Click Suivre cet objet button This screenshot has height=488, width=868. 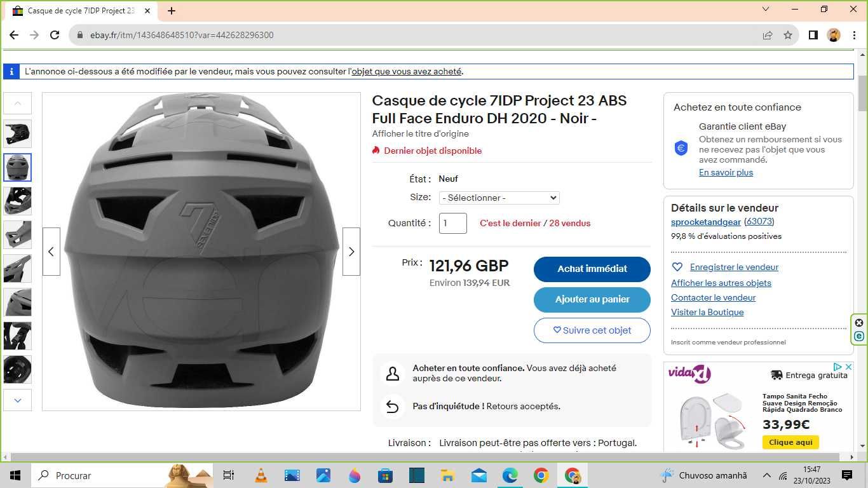tap(592, 330)
